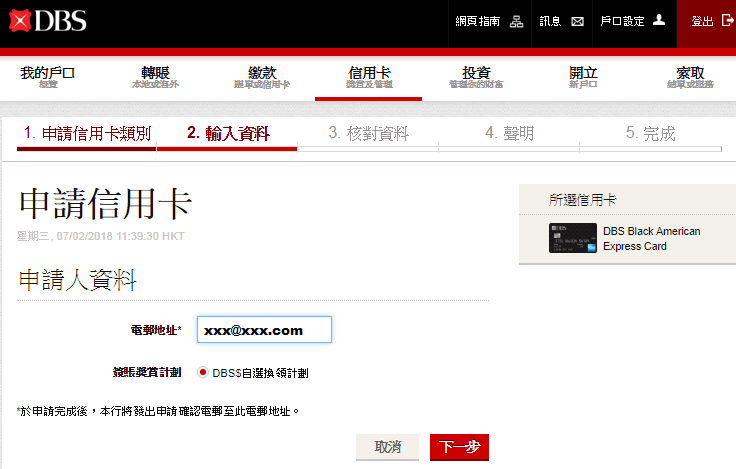This screenshot has height=469, width=736.
Task: Open the 索取 request menu
Action: point(690,77)
